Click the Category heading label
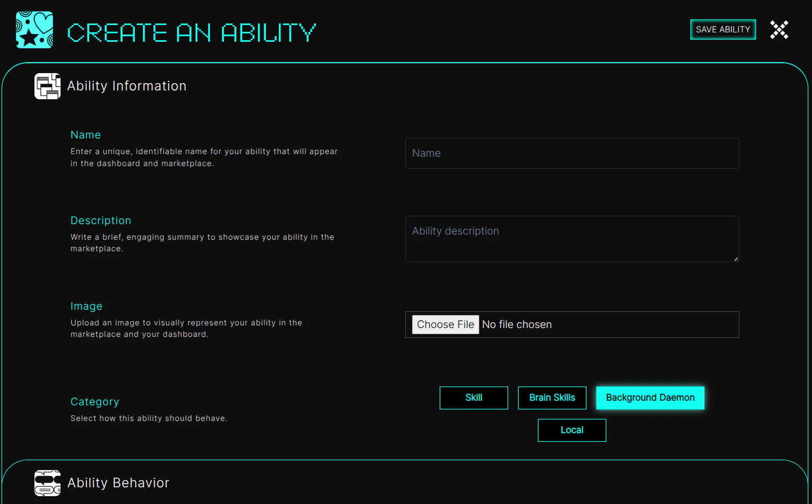 (95, 402)
